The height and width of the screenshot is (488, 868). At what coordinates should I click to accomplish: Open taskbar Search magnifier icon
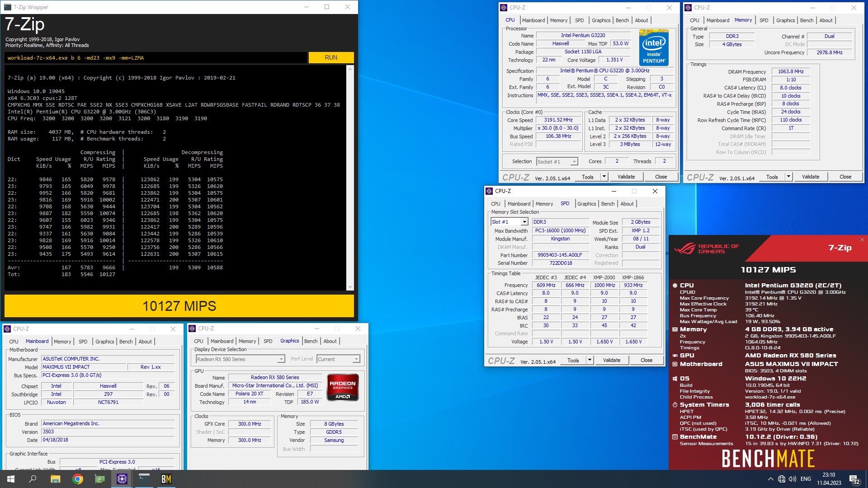33,479
